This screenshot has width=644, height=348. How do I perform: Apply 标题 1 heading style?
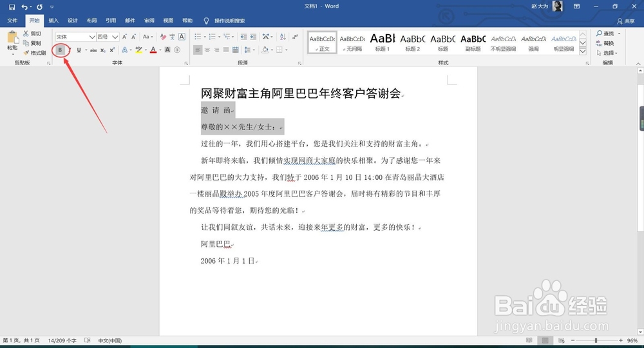click(383, 43)
